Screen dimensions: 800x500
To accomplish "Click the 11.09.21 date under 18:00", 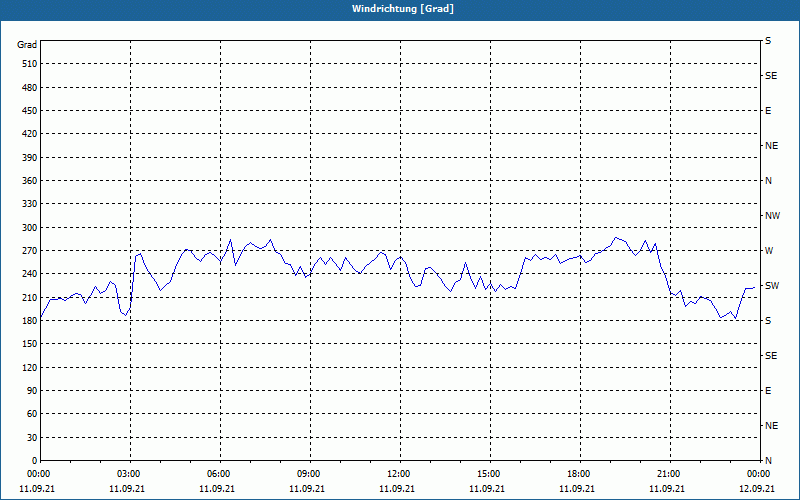I will [577, 488].
